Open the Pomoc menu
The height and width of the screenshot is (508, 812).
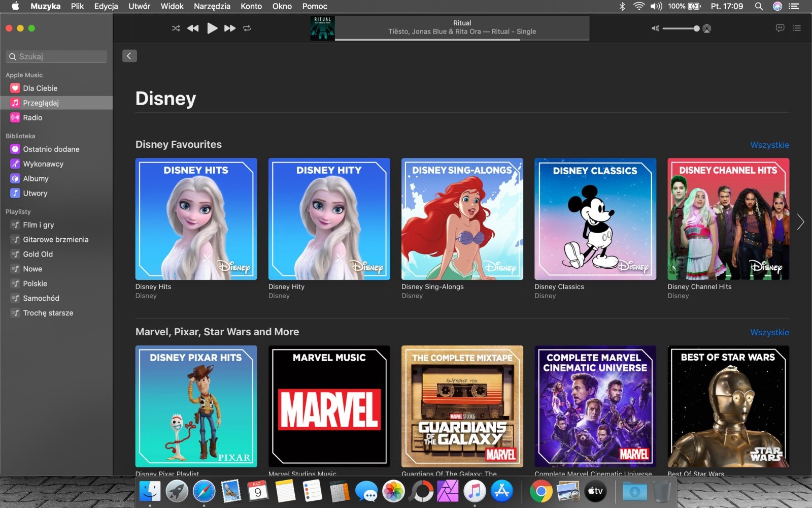(315, 6)
